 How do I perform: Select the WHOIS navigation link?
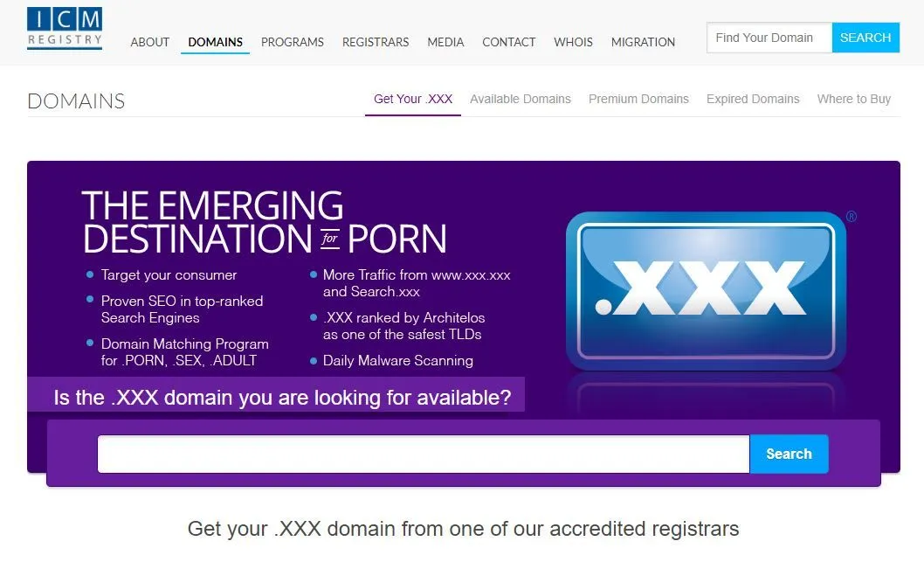coord(573,42)
